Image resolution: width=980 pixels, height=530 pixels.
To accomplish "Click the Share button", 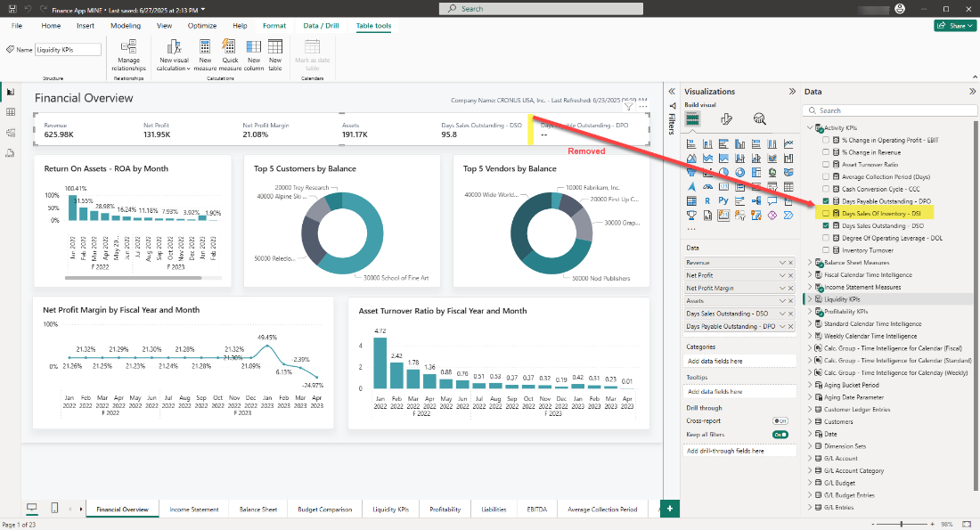I will [x=956, y=26].
